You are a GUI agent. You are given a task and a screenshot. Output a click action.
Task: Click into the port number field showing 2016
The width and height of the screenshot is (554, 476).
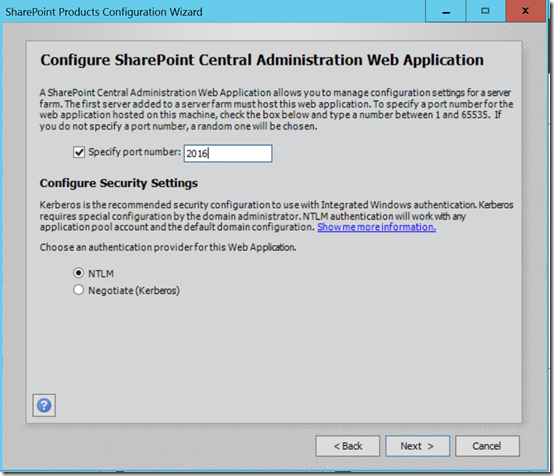tap(228, 153)
